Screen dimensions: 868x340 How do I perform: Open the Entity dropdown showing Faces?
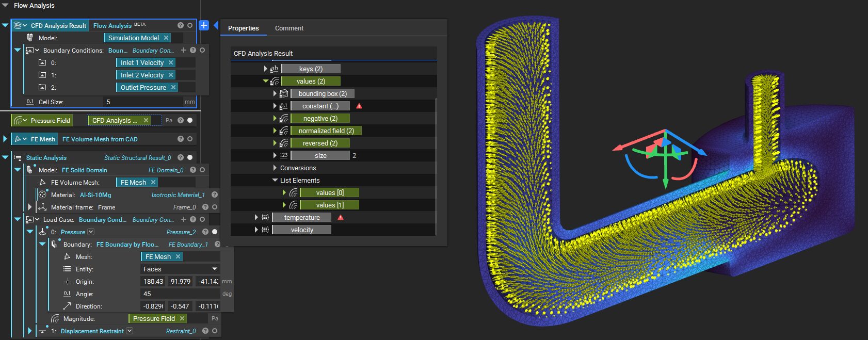[180, 269]
